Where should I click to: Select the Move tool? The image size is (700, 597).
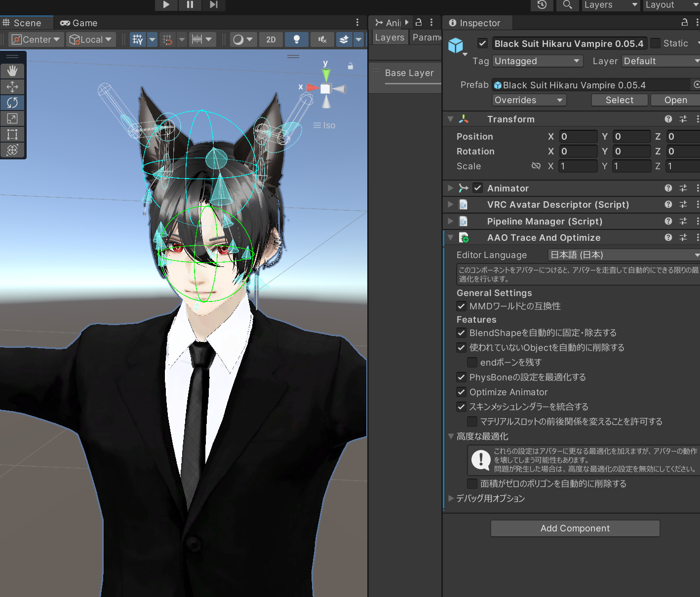[x=13, y=86]
